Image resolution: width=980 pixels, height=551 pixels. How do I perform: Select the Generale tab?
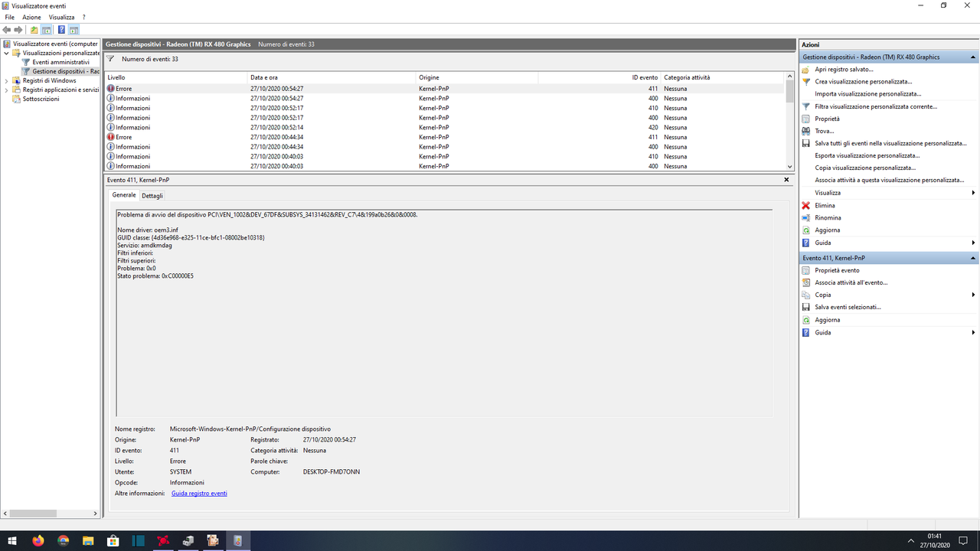point(124,195)
